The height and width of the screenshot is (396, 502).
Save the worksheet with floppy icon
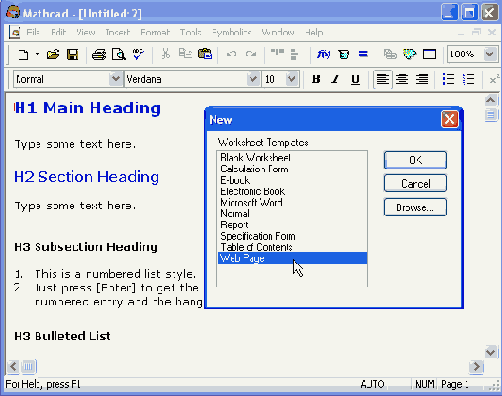tap(72, 54)
